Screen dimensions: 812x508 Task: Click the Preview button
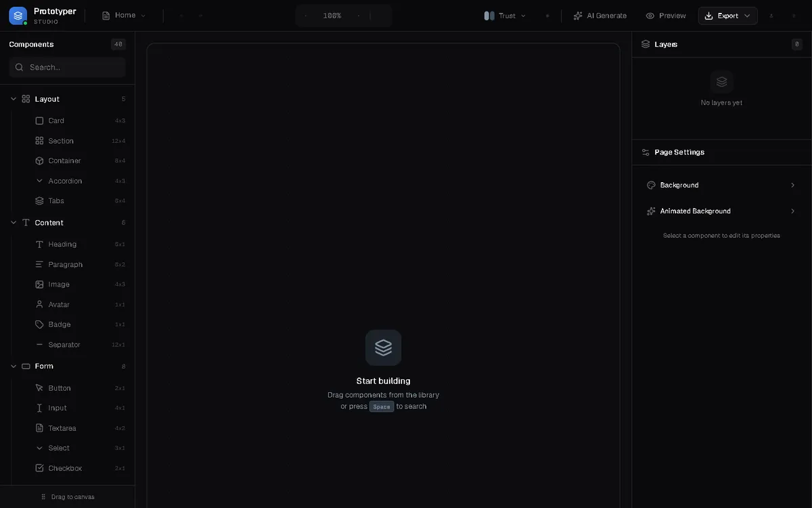coord(665,16)
